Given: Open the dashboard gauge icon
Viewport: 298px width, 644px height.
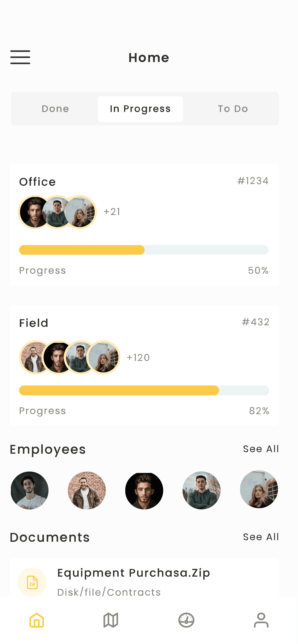Looking at the screenshot, I should click(186, 620).
